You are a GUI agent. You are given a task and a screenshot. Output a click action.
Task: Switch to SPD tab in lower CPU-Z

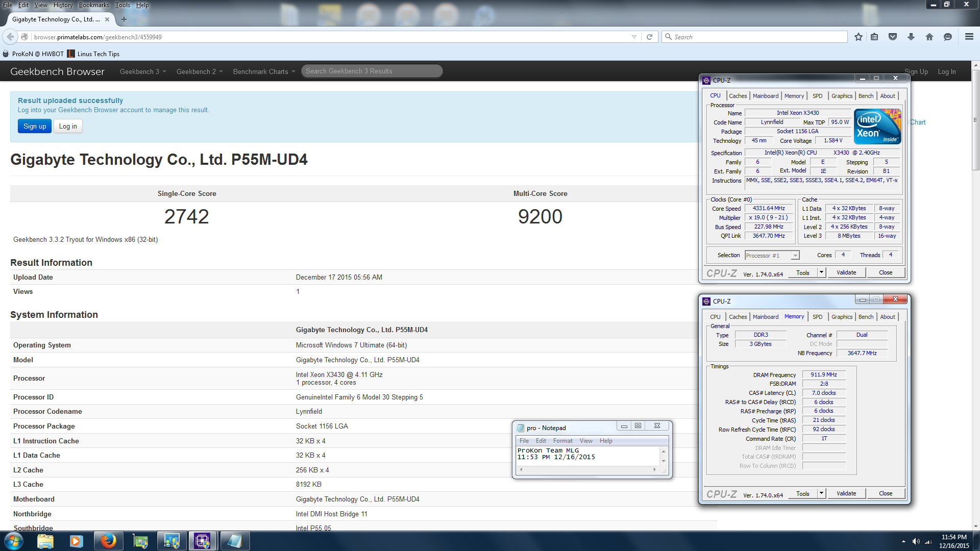pos(817,317)
